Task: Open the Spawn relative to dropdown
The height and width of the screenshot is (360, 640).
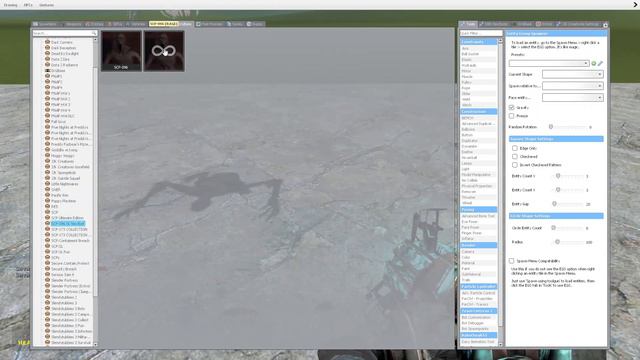Action: 572,86
